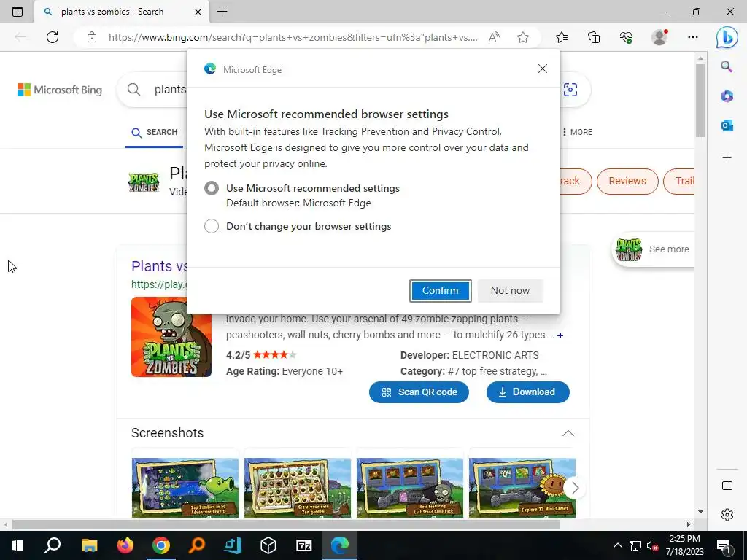Screen dimensions: 747x560
Task: Open the Last Stand Game Pack screenshot
Action: click(410, 488)
